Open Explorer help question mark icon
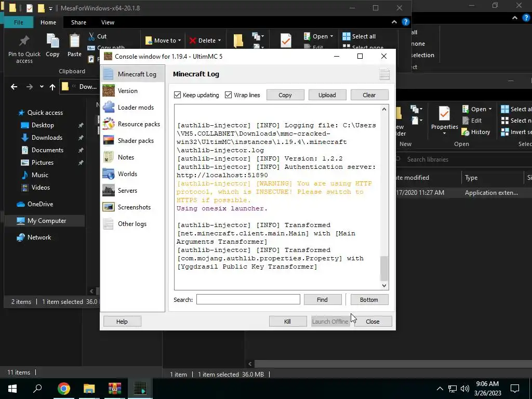The image size is (532, 399). point(405,22)
